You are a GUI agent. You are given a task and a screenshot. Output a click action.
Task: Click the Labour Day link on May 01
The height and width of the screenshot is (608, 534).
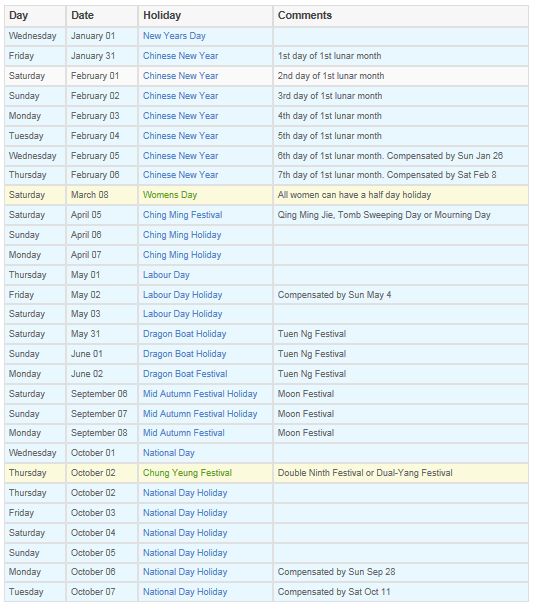pos(166,275)
